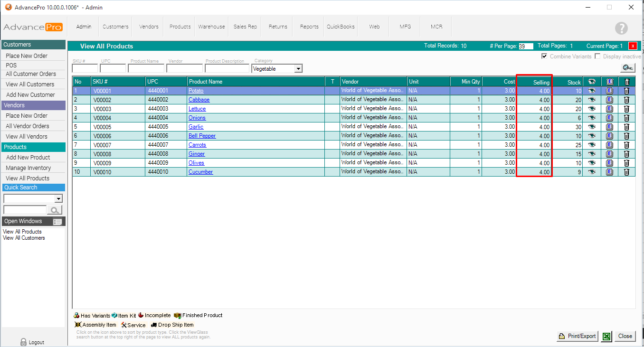This screenshot has height=347, width=644.
Task: Click the Print/Export button
Action: click(577, 336)
